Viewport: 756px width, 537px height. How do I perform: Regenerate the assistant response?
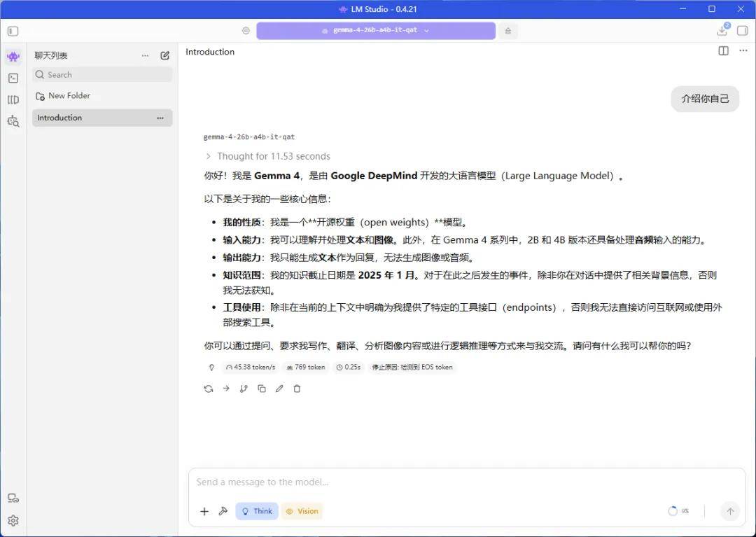(x=209, y=389)
